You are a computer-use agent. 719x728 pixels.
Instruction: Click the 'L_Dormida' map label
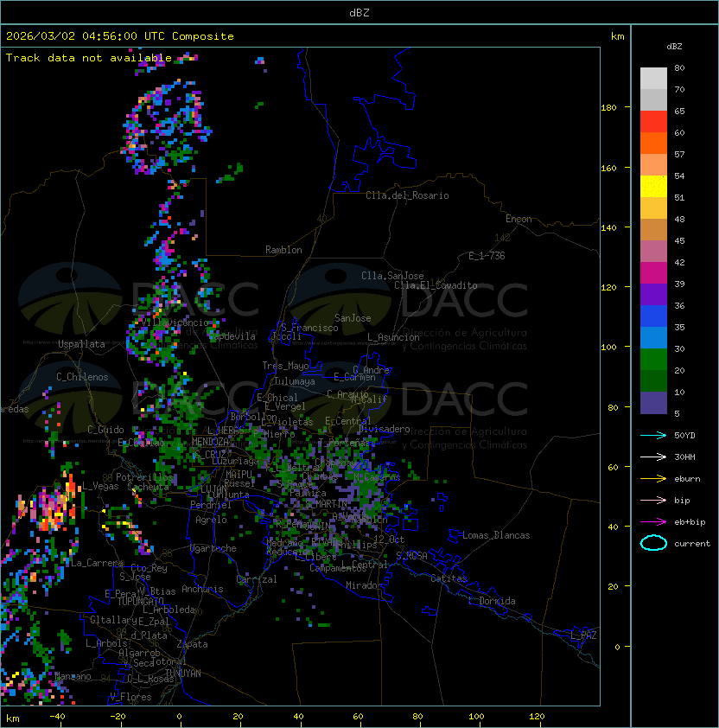[493, 601]
